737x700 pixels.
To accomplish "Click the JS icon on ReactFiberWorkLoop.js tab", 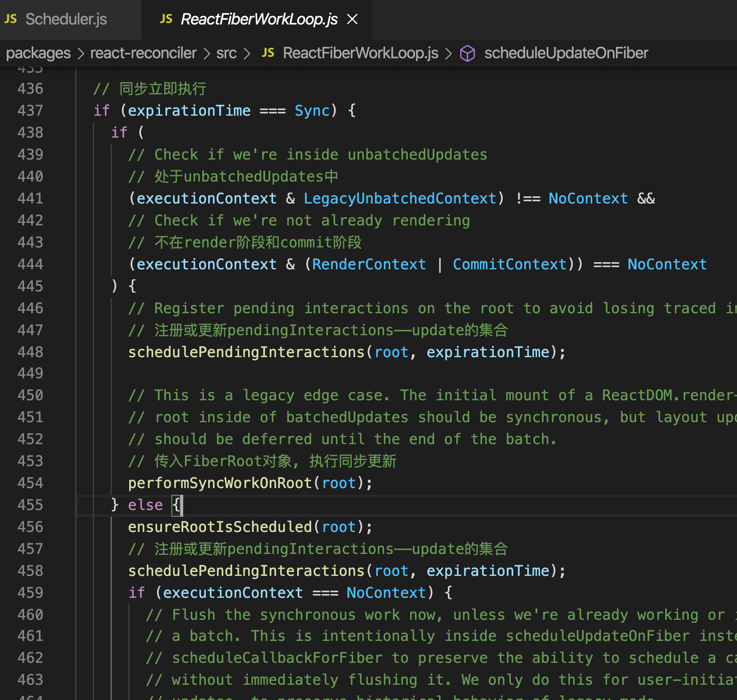I will [166, 19].
